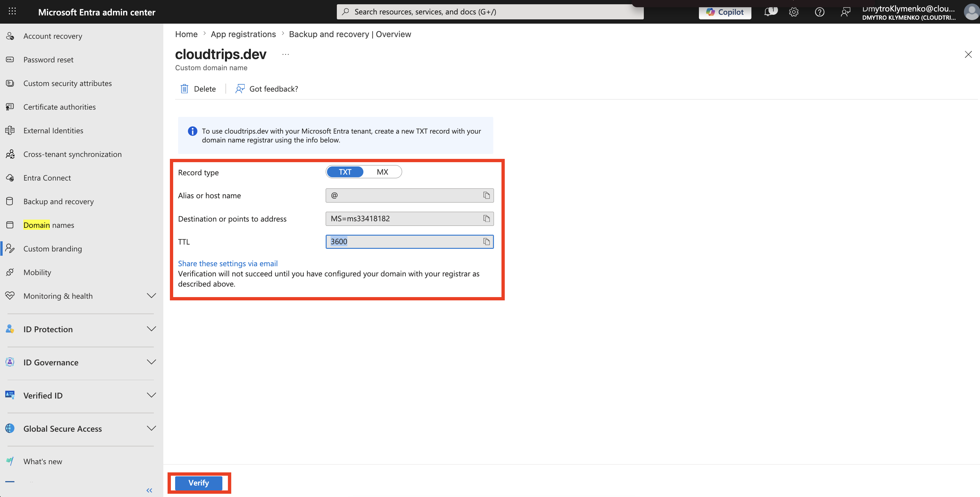Open Certificate authorities in the sidebar

pyautogui.click(x=60, y=107)
